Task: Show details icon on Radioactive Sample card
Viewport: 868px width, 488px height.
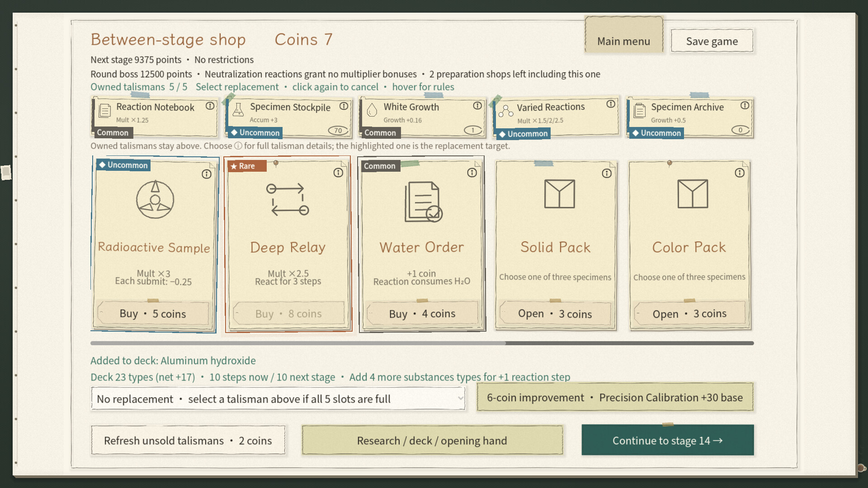Action: click(x=207, y=174)
